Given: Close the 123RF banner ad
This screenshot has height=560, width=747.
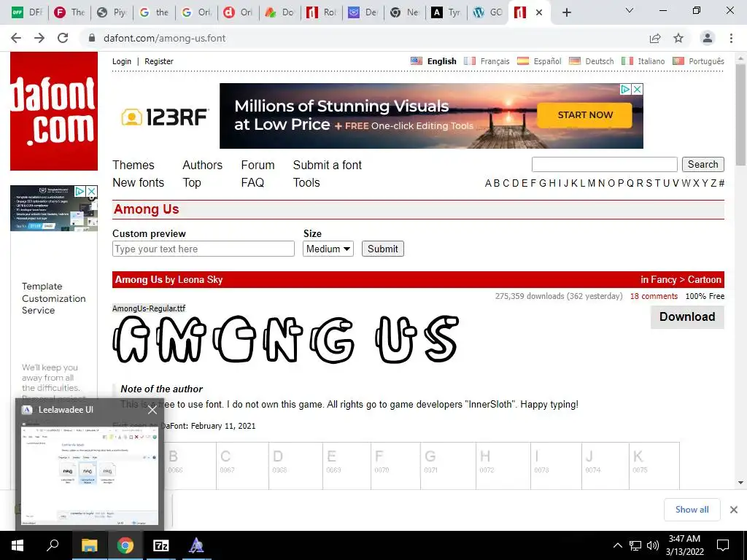Looking at the screenshot, I should pos(638,89).
